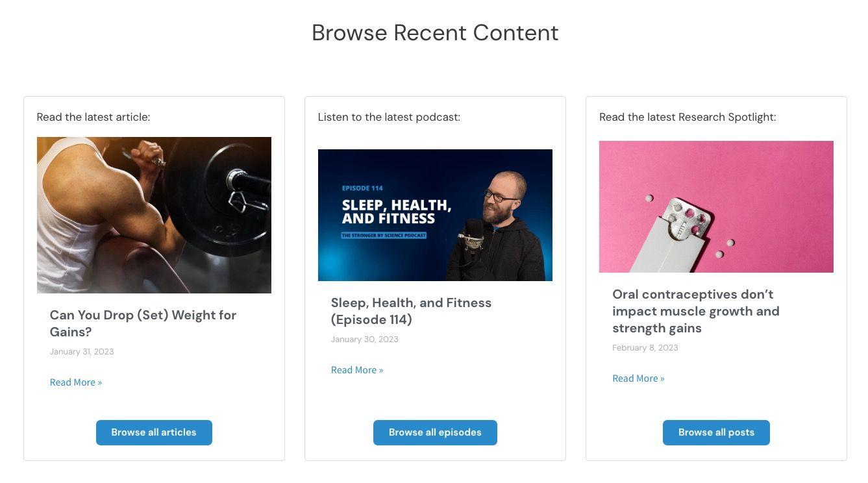Screen dimensions: 868x483
Task: Click the "Stronger By Science Podcast" banner in thumbnail
Action: tap(384, 235)
